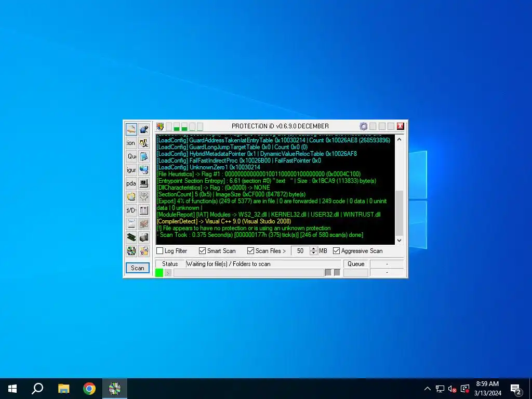Image resolution: width=532 pixels, height=399 pixels.
Task: Click the 'd/D' button in left panel
Action: click(131, 210)
